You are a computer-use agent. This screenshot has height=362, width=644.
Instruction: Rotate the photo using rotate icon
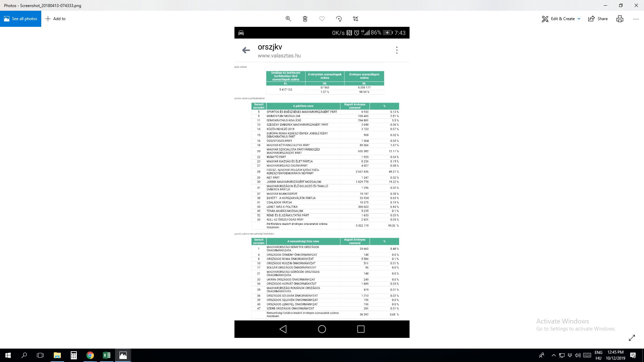[x=339, y=19]
